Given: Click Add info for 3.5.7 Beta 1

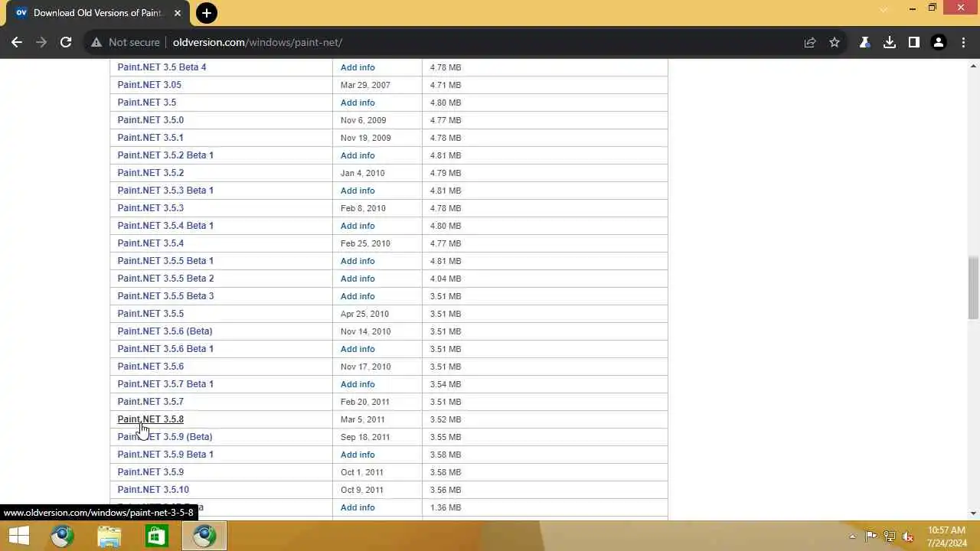Looking at the screenshot, I should click(358, 384).
